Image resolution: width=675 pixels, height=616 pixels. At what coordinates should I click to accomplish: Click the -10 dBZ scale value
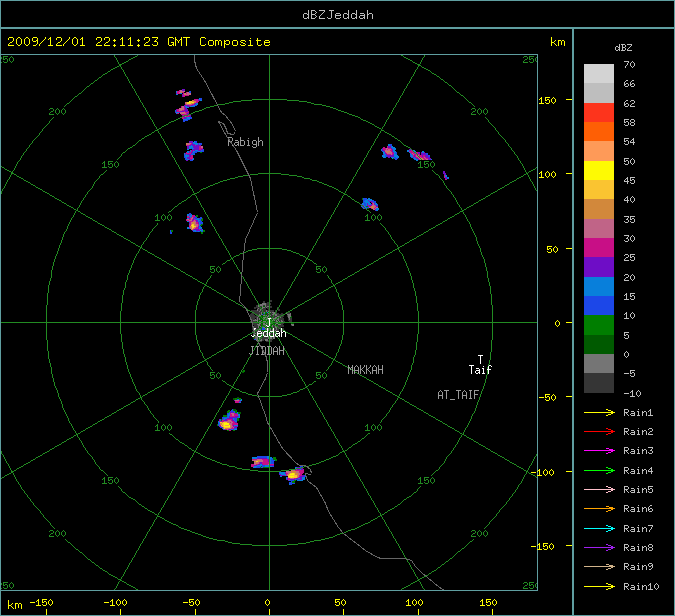pos(632,393)
